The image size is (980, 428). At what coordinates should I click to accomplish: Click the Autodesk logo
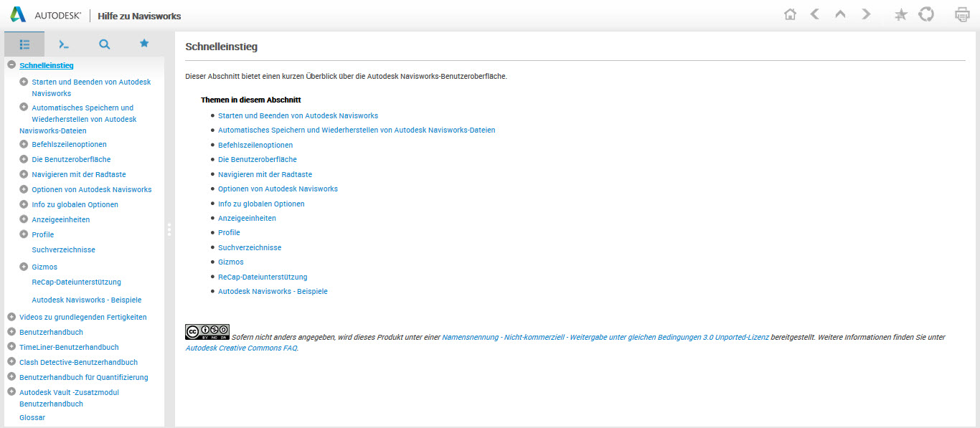[47, 15]
